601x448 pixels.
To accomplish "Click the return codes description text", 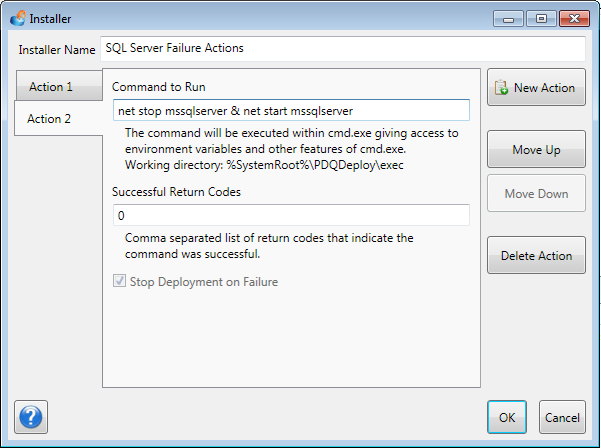I will (x=269, y=246).
